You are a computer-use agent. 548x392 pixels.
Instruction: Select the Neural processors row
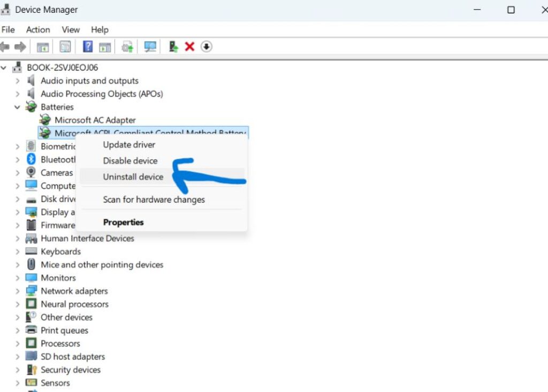pyautogui.click(x=74, y=304)
